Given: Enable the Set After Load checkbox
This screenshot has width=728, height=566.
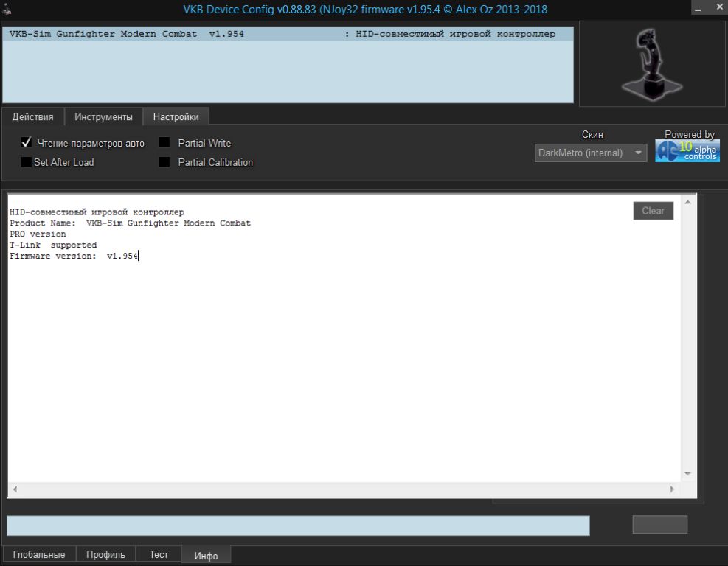Looking at the screenshot, I should (27, 162).
